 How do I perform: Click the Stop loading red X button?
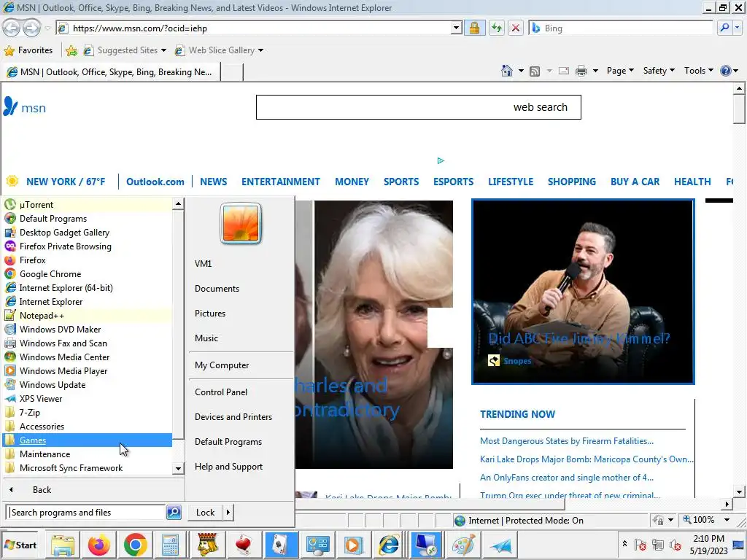(x=516, y=28)
